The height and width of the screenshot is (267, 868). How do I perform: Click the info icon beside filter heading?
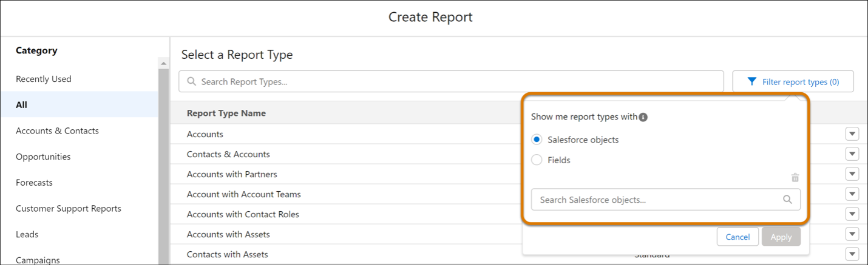(x=643, y=117)
